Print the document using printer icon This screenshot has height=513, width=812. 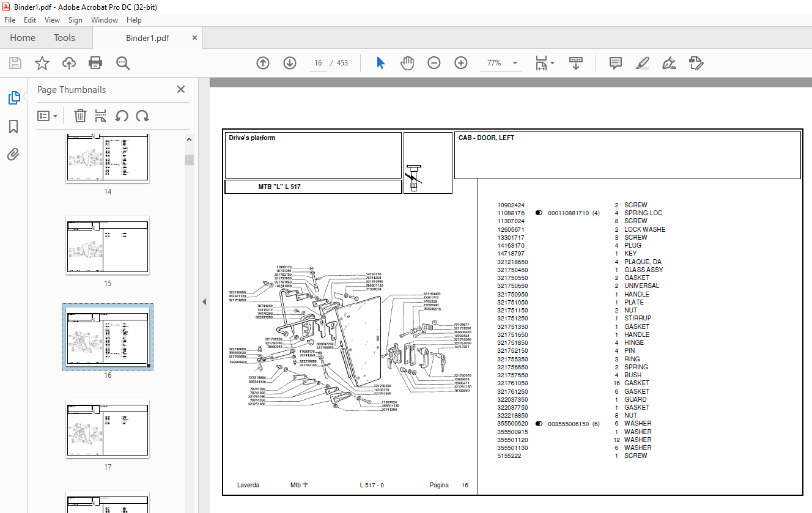pos(95,63)
